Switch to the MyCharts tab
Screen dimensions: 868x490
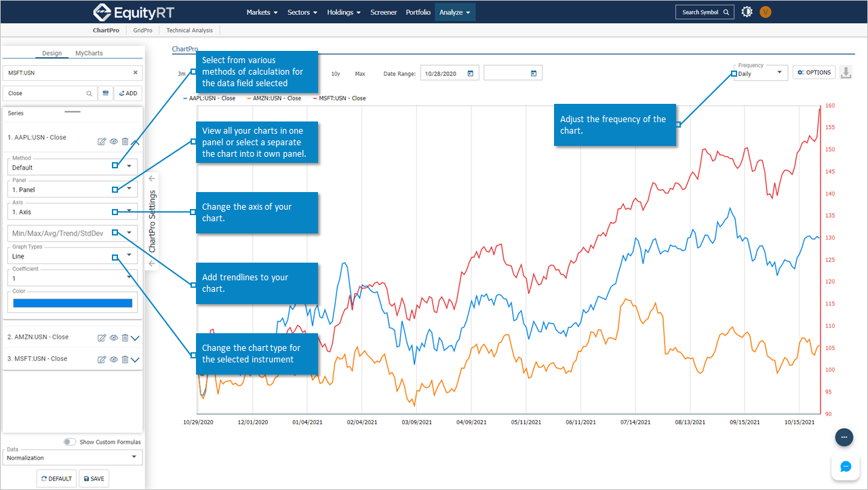89,53
